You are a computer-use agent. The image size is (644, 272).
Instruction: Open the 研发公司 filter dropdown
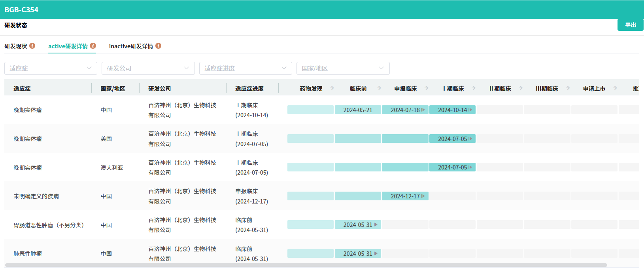pos(148,68)
